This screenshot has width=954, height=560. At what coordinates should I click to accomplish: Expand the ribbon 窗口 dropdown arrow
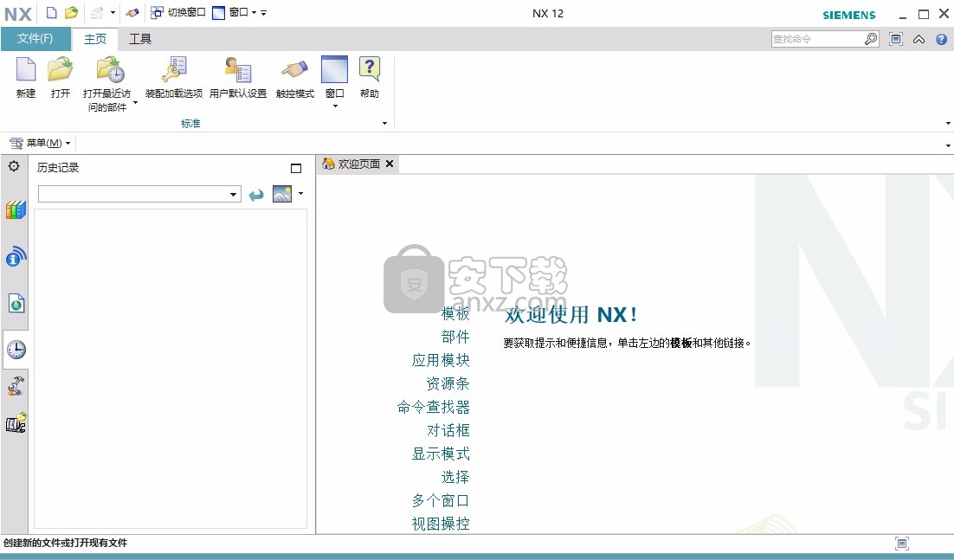(x=335, y=106)
